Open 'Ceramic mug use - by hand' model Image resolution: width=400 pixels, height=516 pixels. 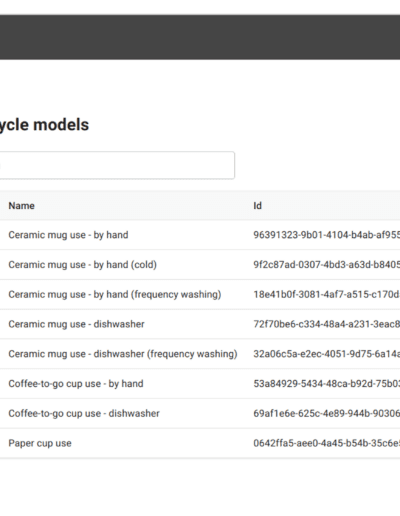pyautogui.click(x=68, y=235)
